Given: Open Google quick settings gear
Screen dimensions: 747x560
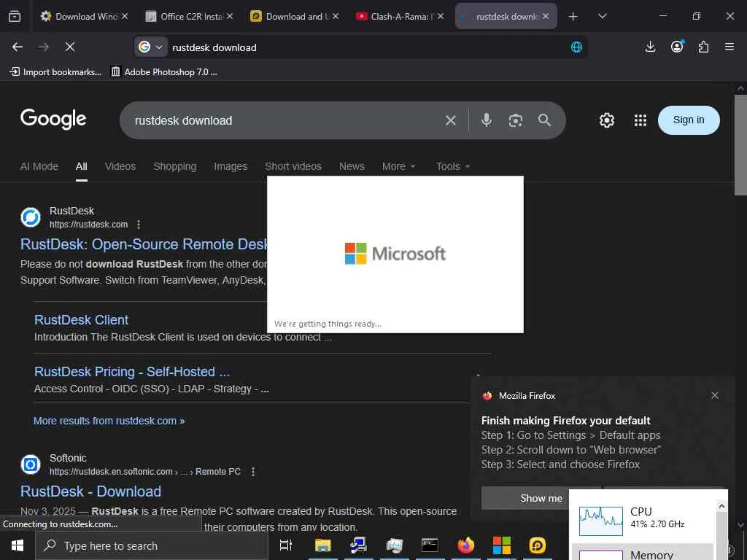Looking at the screenshot, I should pos(606,120).
